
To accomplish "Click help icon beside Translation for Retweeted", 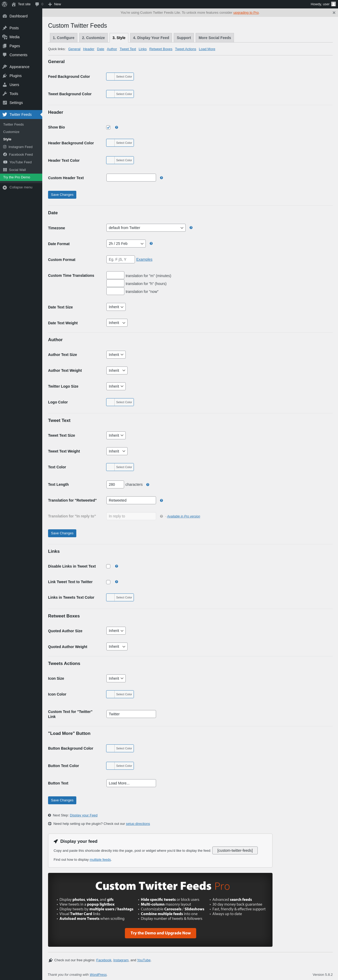I will [161, 501].
